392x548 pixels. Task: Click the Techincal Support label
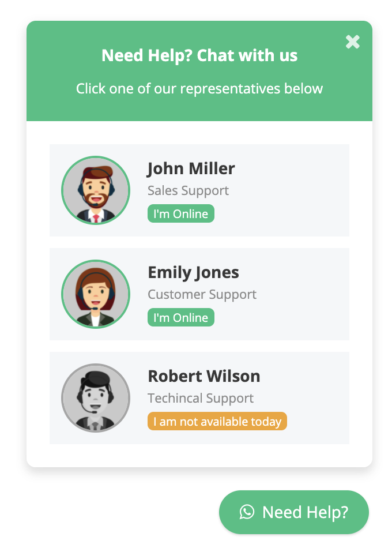(201, 399)
